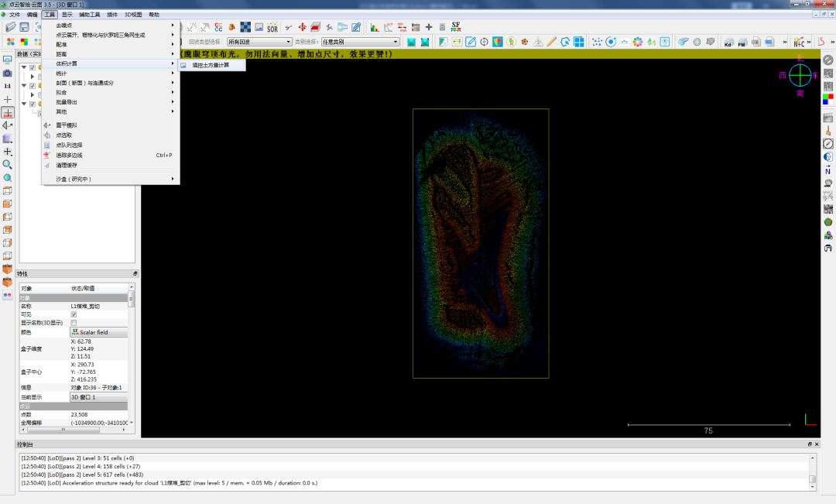Click the camera snapshot icon in left sidebar
Image resolution: width=836 pixels, height=504 pixels.
coord(8,73)
